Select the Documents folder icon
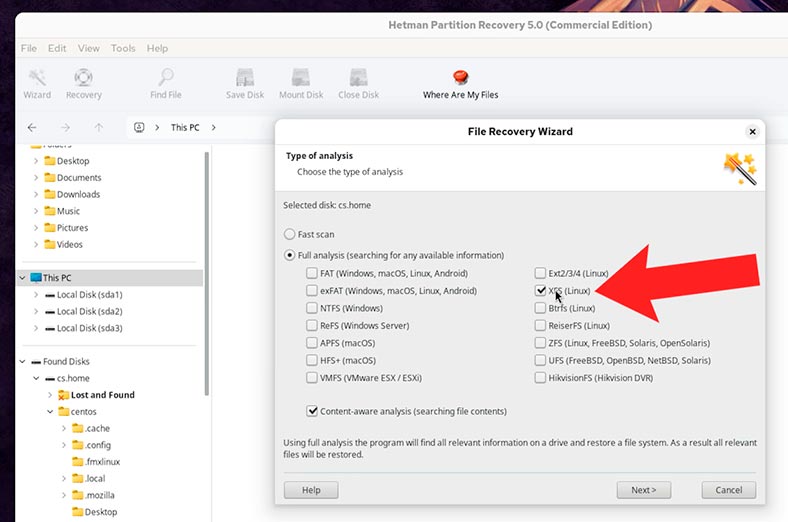Screen dimensions: 788x522 click(x=50, y=177)
